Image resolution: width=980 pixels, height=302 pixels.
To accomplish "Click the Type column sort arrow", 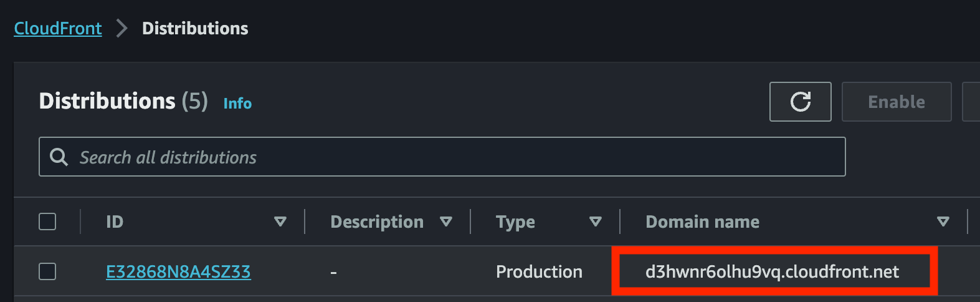I will pos(596,222).
